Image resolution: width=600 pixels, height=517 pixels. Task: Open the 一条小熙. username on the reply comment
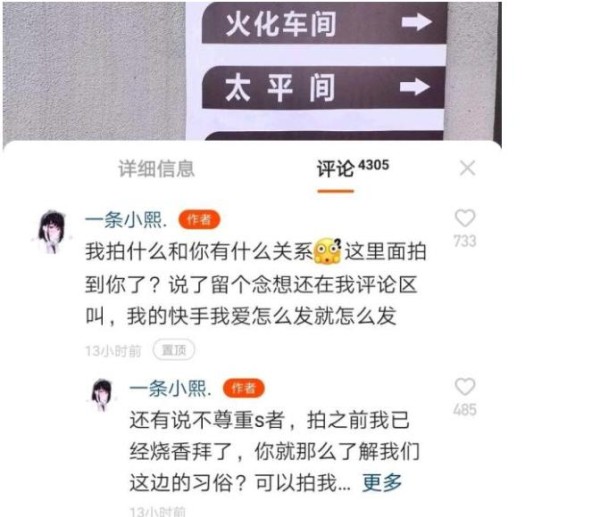[x=171, y=389]
